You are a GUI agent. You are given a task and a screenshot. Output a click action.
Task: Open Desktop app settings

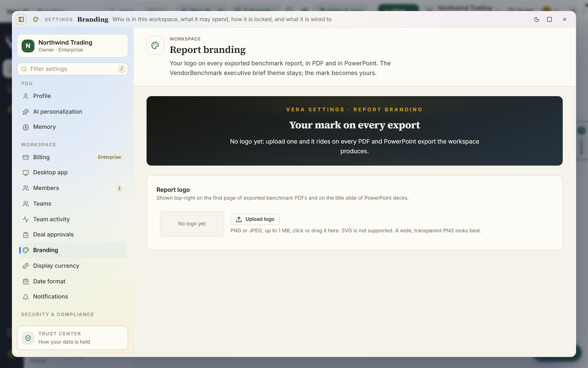click(73, 172)
